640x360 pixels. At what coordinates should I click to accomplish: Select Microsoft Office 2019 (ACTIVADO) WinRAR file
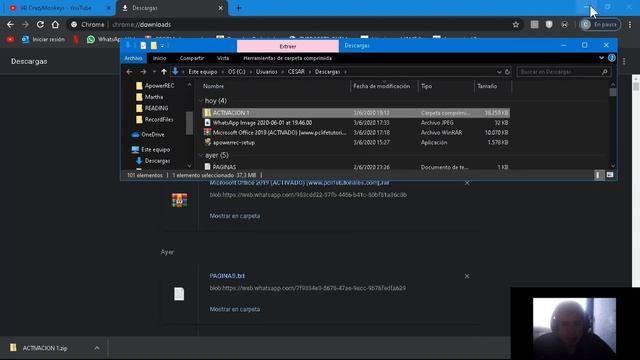[x=356, y=133]
